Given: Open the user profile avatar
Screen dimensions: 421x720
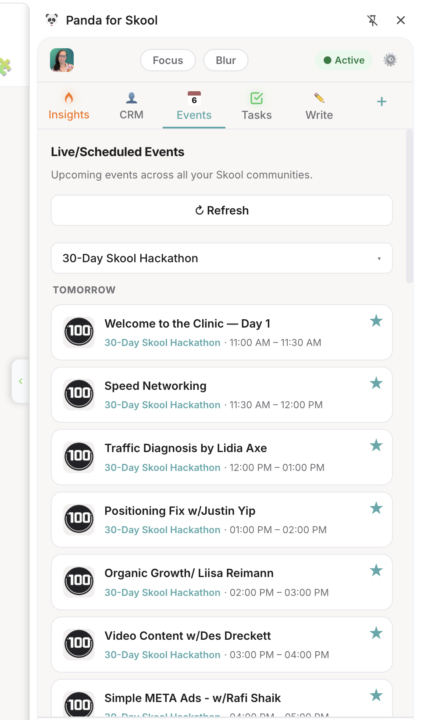Looking at the screenshot, I should point(62,60).
